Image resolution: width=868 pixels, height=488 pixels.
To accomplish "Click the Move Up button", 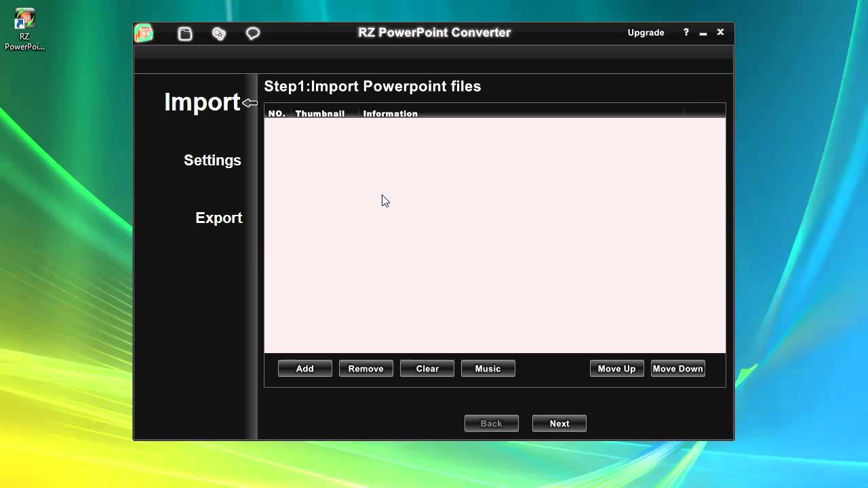I will click(617, 369).
